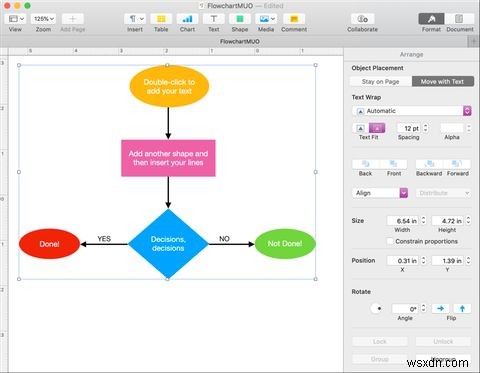This screenshot has width=480, height=373.
Task: Click the Alpha field
Action: tap(452, 128)
